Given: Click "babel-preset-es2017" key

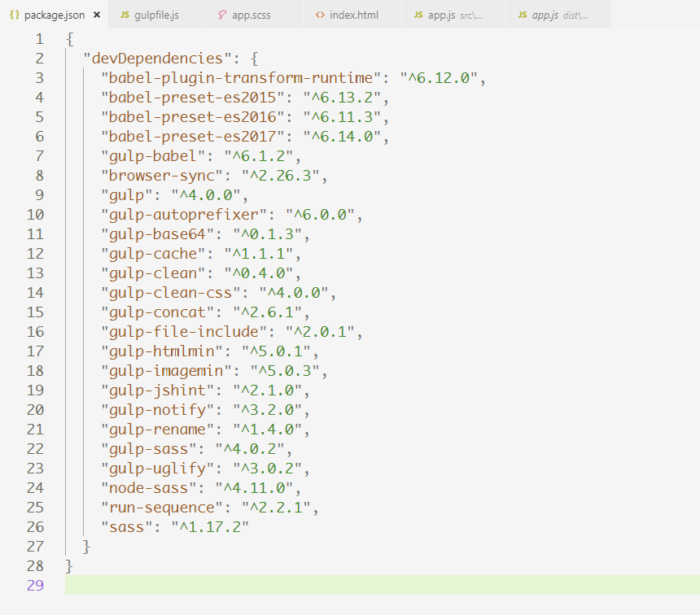Looking at the screenshot, I should pos(193,137).
